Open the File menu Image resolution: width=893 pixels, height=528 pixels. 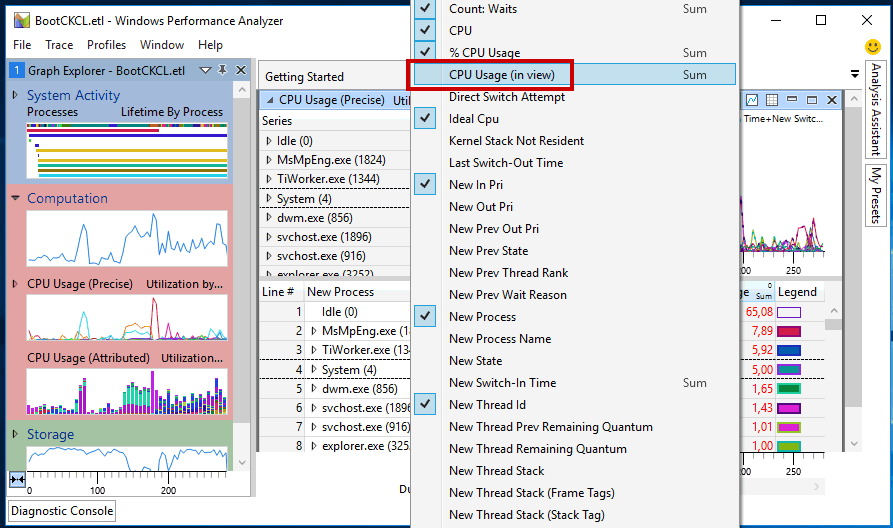[x=22, y=45]
